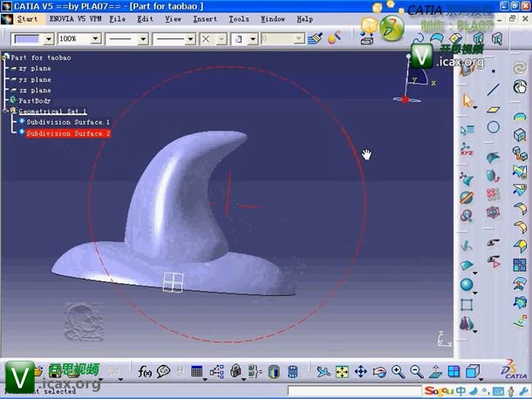Open the 100% transparency dropdown
532x399 pixels.
97,39
